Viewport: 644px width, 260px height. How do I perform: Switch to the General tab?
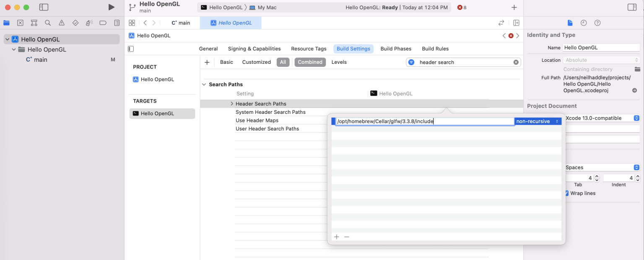click(x=208, y=49)
